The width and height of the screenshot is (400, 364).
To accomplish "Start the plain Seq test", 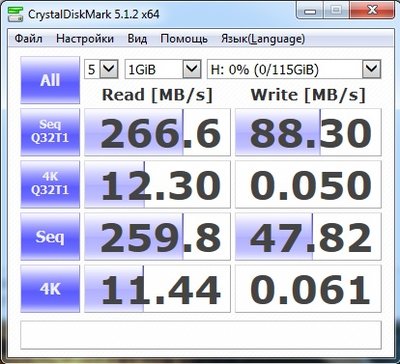I will pyautogui.click(x=50, y=237).
